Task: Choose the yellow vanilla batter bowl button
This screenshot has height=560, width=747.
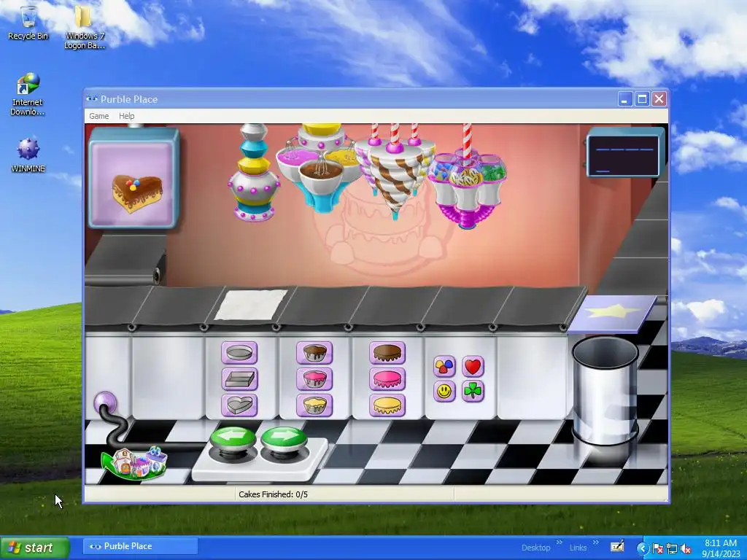Action: 314,405
